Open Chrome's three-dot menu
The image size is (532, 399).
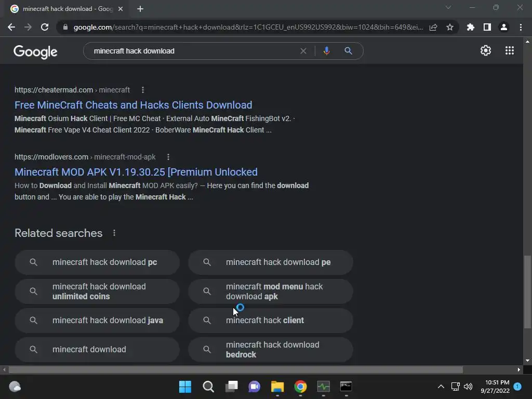(x=521, y=27)
